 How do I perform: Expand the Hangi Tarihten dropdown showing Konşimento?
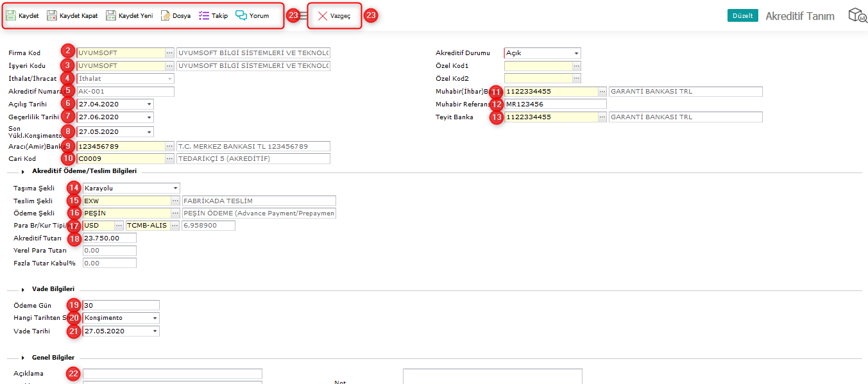click(155, 318)
